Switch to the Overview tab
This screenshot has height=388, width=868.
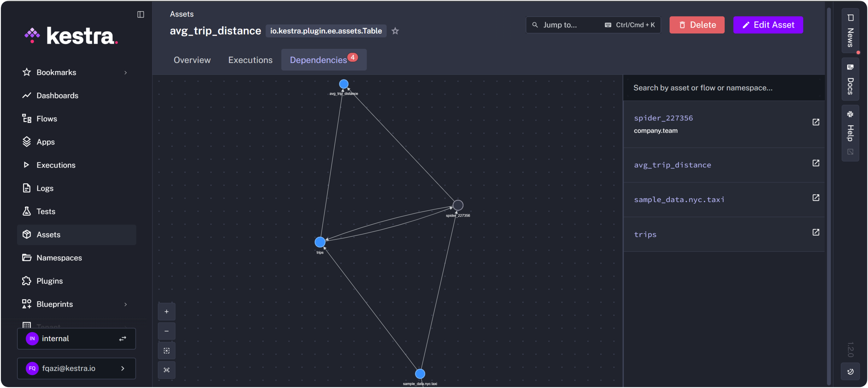[x=192, y=60]
